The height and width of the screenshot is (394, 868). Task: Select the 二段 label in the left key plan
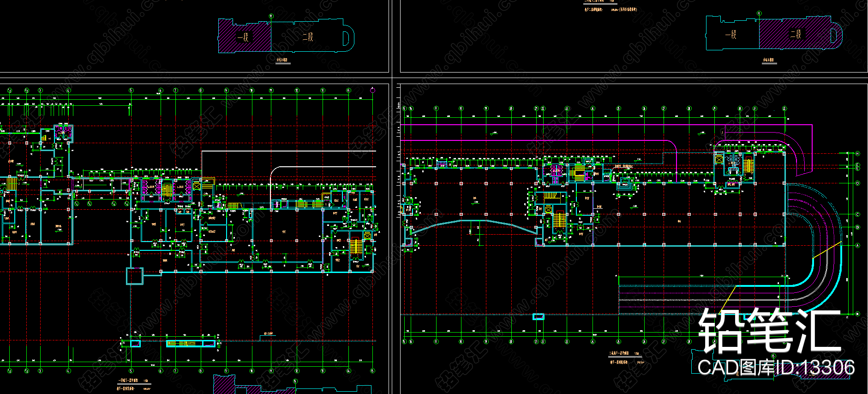308,37
